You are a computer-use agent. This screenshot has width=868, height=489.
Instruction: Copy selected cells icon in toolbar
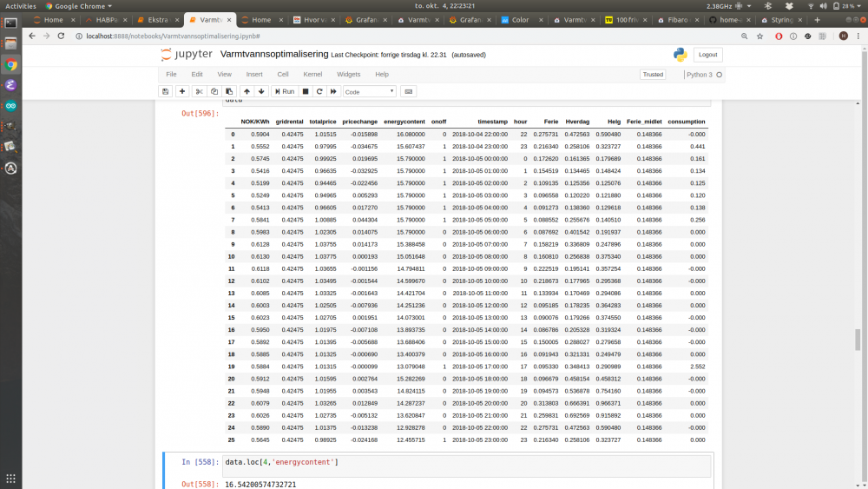[x=214, y=91]
